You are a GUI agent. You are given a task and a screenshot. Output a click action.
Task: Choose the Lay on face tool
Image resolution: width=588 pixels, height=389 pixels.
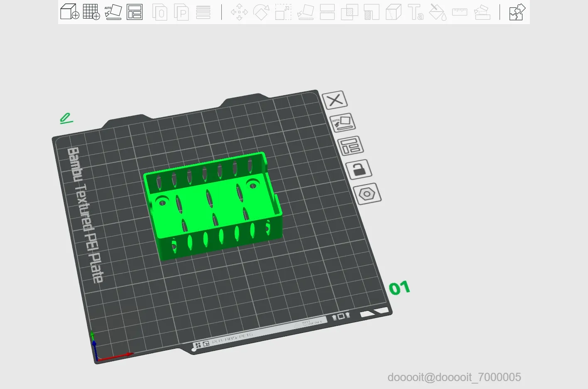pos(305,12)
